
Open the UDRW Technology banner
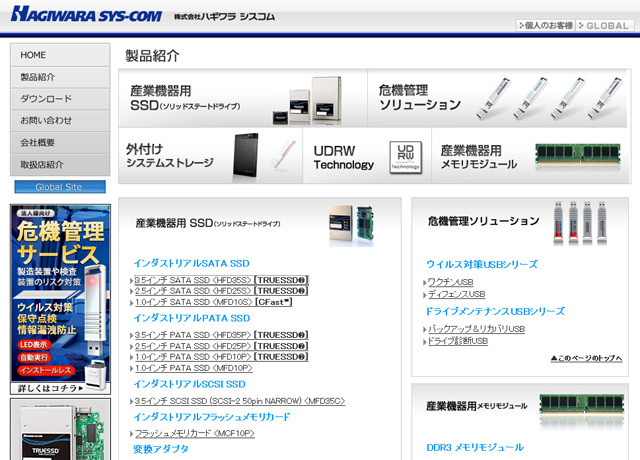[x=367, y=156]
